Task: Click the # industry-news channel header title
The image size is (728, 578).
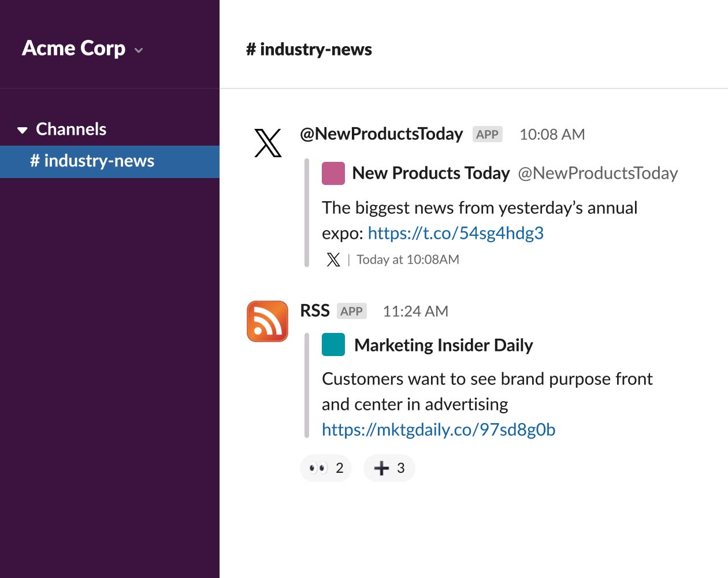Action: pyautogui.click(x=309, y=50)
